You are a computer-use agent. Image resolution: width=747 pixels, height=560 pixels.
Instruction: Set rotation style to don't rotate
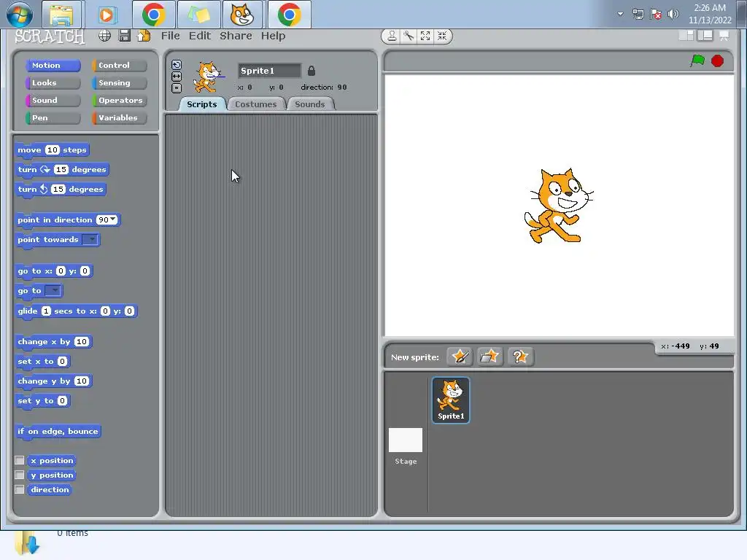pos(177,87)
